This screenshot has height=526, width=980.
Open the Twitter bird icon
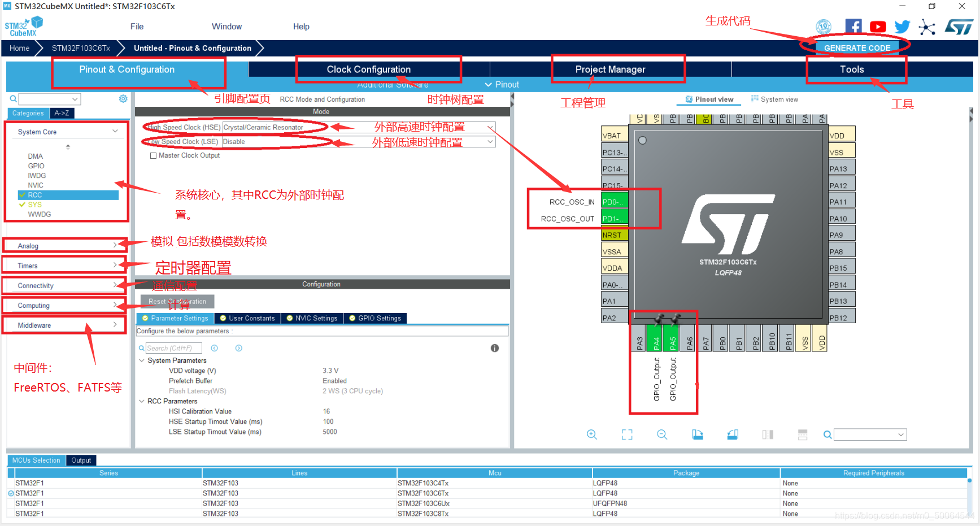coord(902,27)
